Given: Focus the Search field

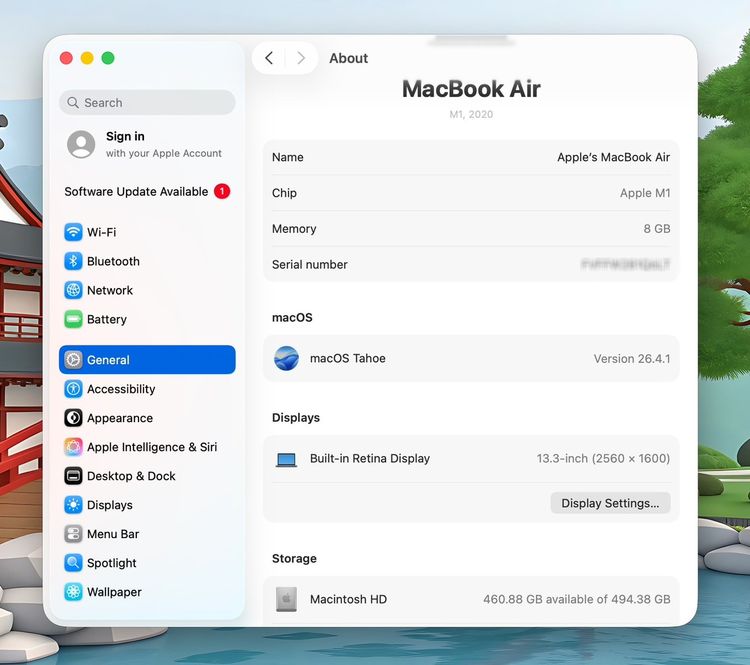Looking at the screenshot, I should click(x=147, y=102).
